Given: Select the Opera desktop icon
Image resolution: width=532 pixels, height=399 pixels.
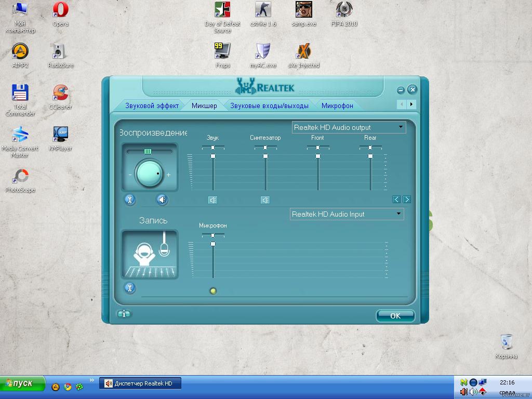Looking at the screenshot, I should pos(60,14).
